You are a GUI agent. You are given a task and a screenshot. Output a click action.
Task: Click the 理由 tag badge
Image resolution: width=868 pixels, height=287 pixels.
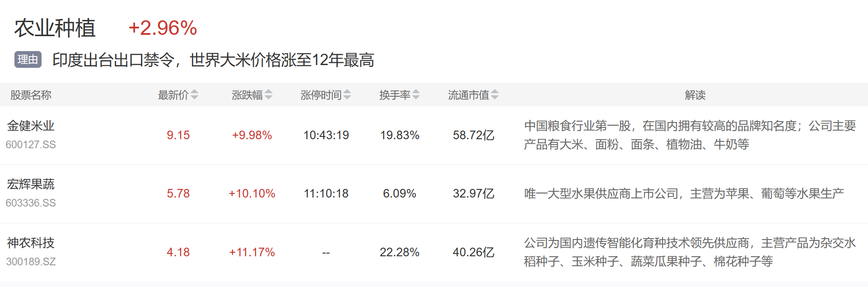tap(28, 60)
